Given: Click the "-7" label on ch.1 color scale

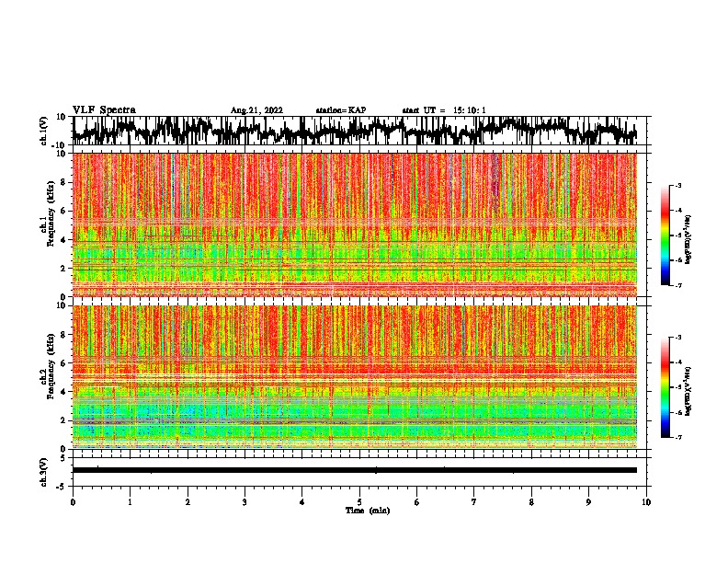Looking at the screenshot, I should tap(677, 285).
